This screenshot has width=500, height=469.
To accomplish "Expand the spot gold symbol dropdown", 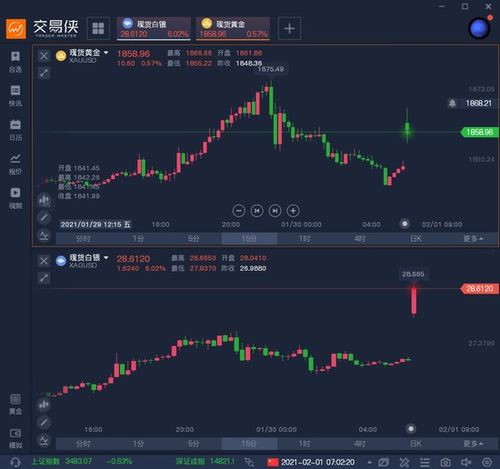I will (106, 53).
